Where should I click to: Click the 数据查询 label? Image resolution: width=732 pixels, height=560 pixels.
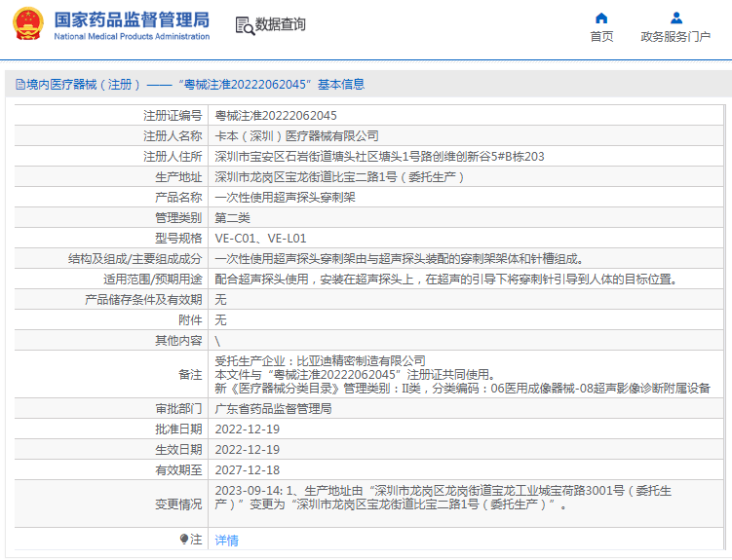pyautogui.click(x=280, y=24)
